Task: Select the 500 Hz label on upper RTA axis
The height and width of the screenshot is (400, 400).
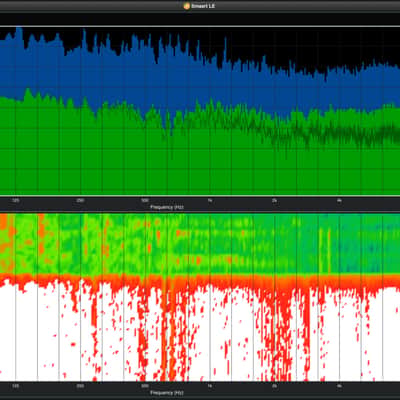Action: click(145, 200)
